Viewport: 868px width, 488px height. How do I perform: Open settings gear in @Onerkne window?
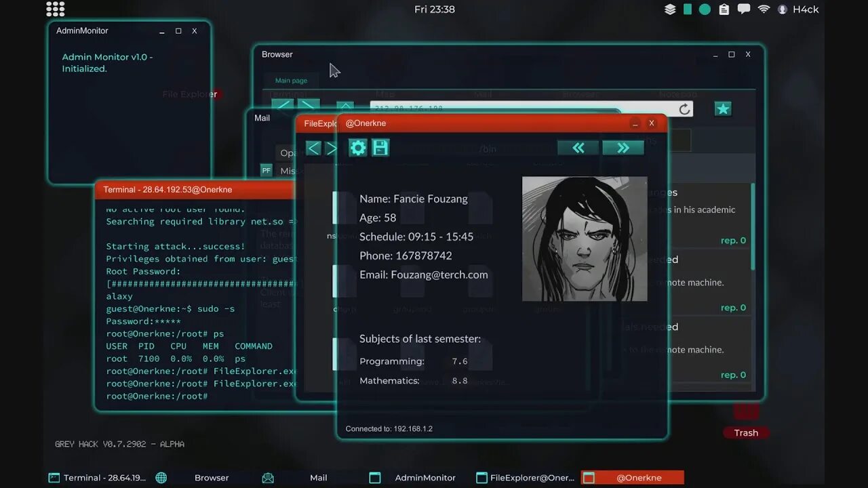click(358, 148)
